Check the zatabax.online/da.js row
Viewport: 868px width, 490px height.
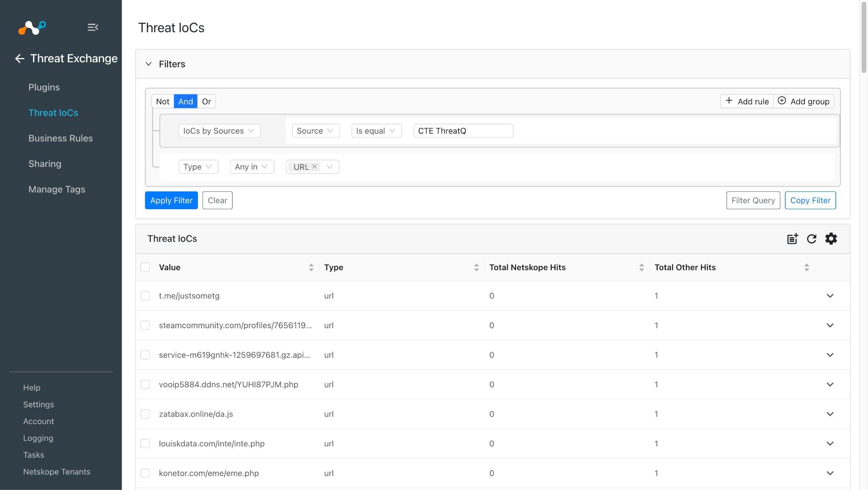(145, 414)
